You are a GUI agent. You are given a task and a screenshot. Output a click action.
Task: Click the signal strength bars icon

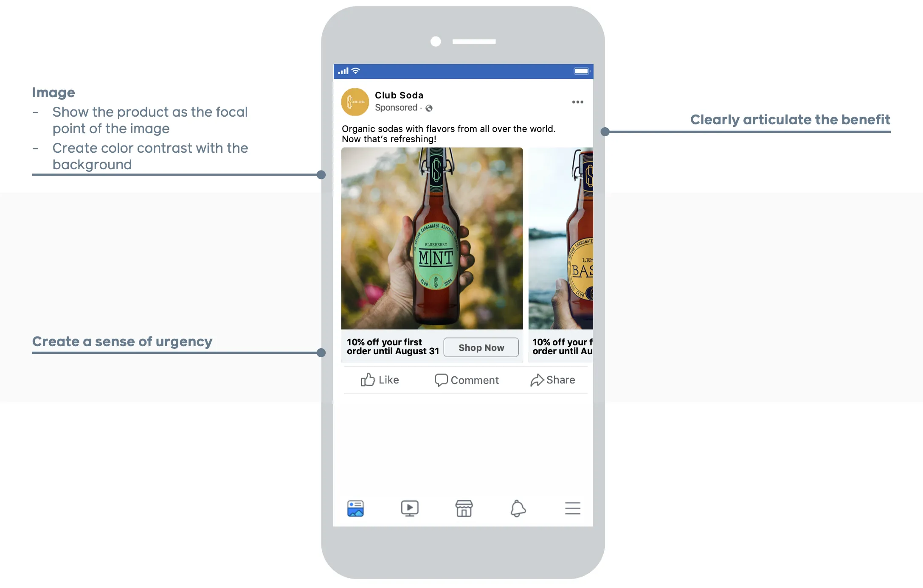tap(343, 71)
